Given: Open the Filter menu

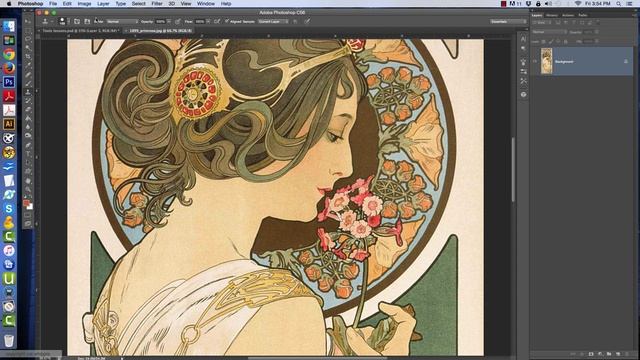Looking at the screenshot, I should click(x=157, y=3).
